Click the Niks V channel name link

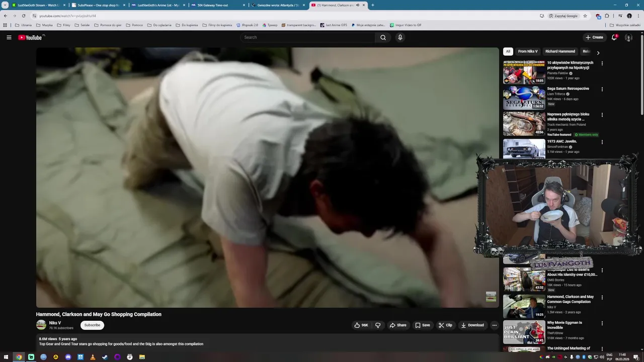[55, 323]
